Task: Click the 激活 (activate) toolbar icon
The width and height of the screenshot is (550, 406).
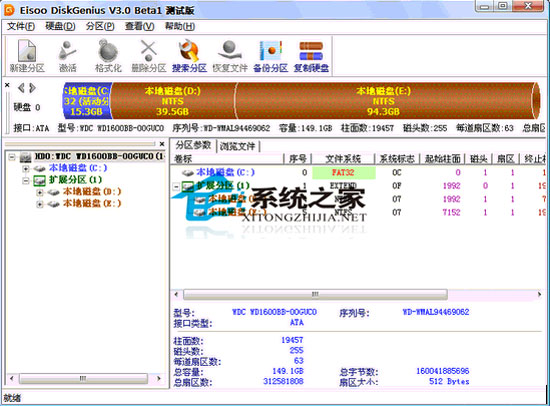Action: [x=67, y=56]
